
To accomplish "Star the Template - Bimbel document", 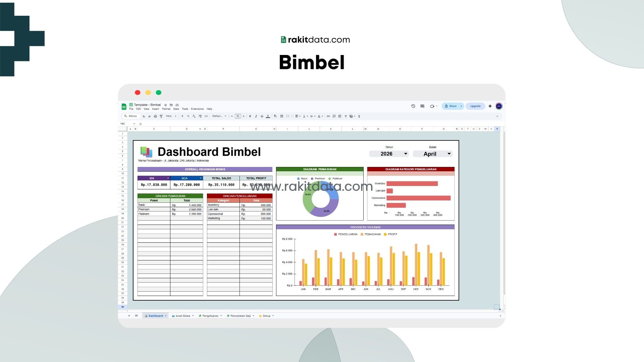I will coord(165,105).
